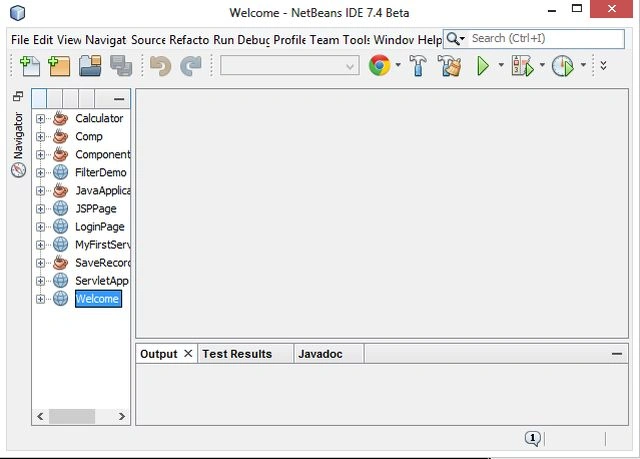
Task: Open the Help menu
Action: 430,40
